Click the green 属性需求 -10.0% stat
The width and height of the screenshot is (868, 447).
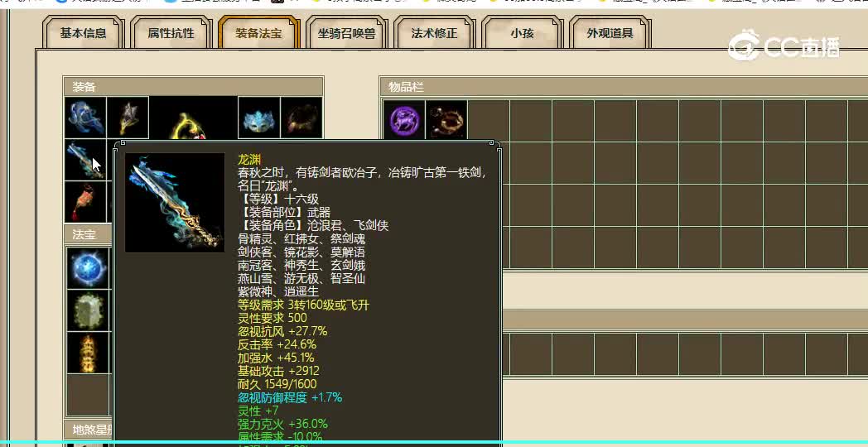(x=280, y=436)
